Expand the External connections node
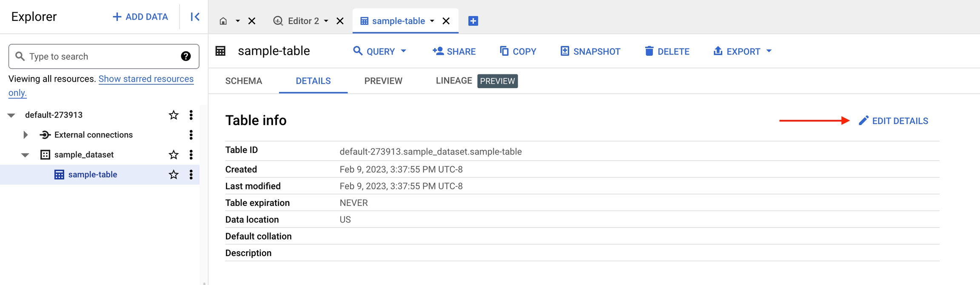This screenshot has height=285, width=980. (x=26, y=135)
